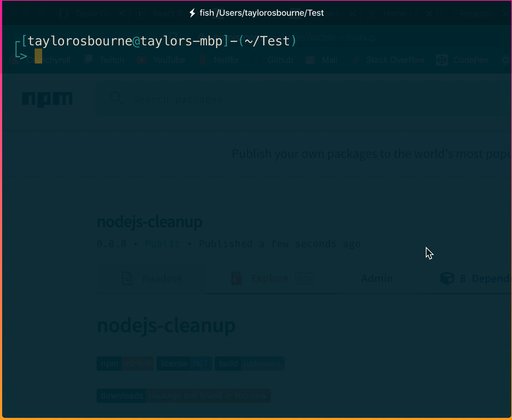Screen dimensions: 512x420
Task: Click the Twitch bookmark icon
Action: [88, 60]
